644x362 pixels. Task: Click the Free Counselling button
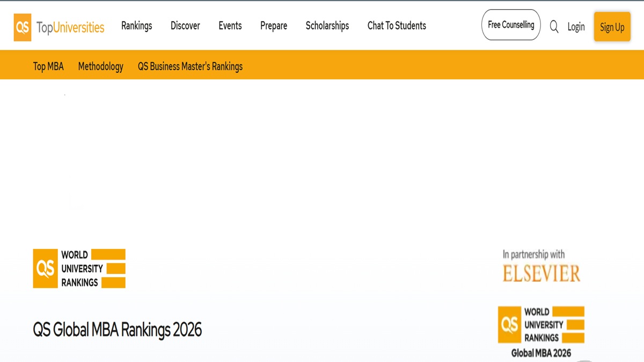pos(510,24)
